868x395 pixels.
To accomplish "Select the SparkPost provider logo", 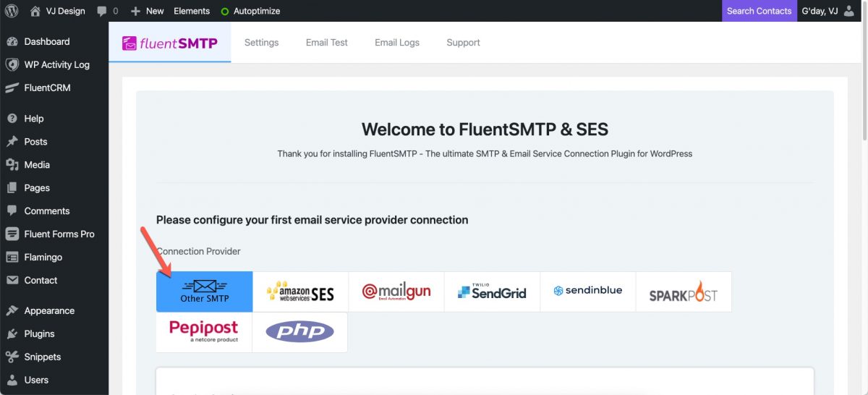I will (684, 292).
